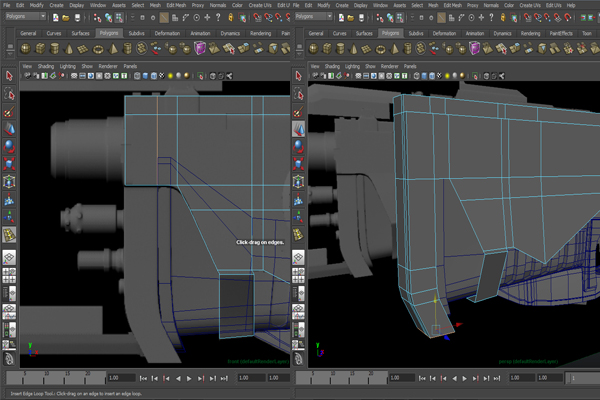Open the Mesh menu in left window
This screenshot has height=400, width=600.
(155, 5)
